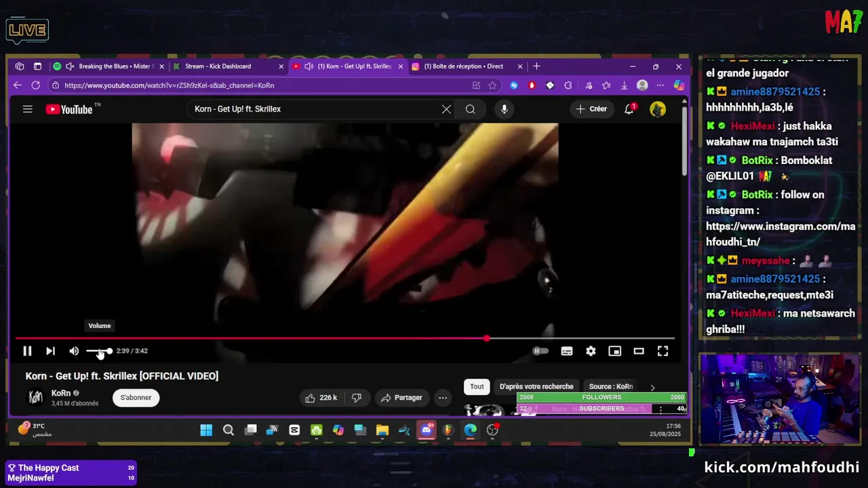Viewport: 868px width, 488px height.
Task: Enter fullscreen mode
Action: [663, 351]
